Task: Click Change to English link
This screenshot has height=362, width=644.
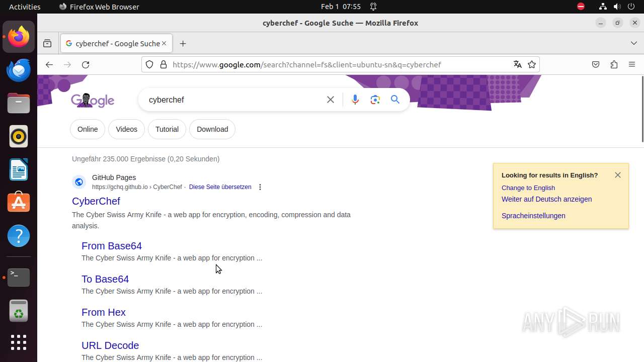Action: 528,188
